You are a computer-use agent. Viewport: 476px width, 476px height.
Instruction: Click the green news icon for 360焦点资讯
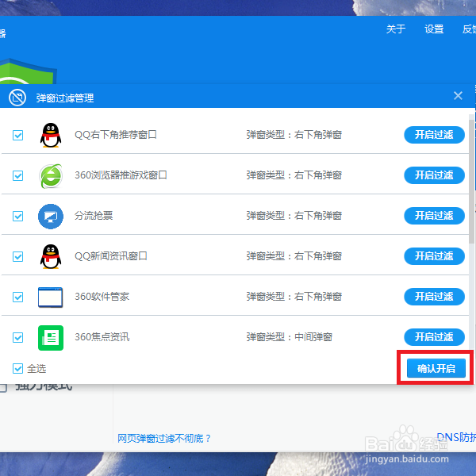tap(51, 338)
